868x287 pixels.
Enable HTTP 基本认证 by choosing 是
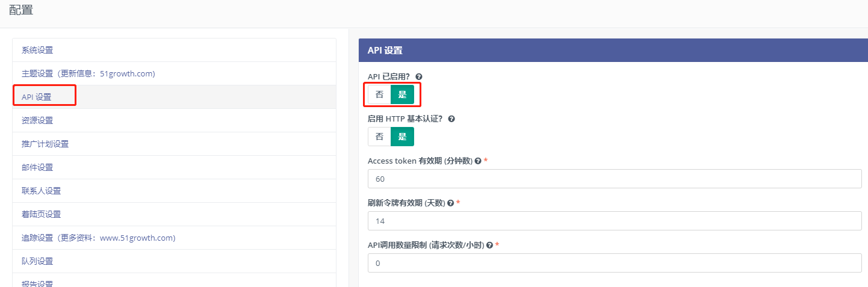402,137
